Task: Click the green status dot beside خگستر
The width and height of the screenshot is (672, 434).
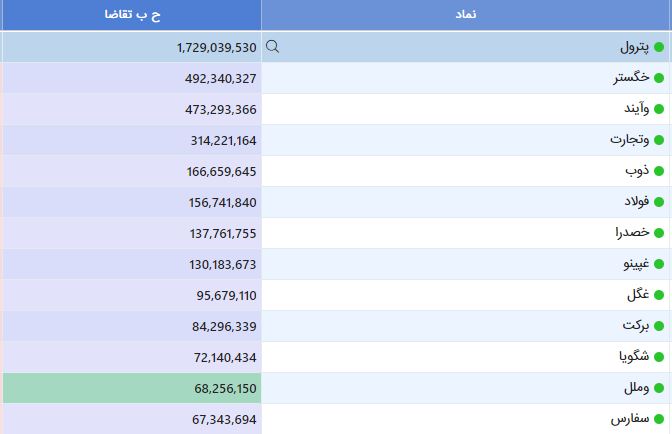Action: [659, 78]
